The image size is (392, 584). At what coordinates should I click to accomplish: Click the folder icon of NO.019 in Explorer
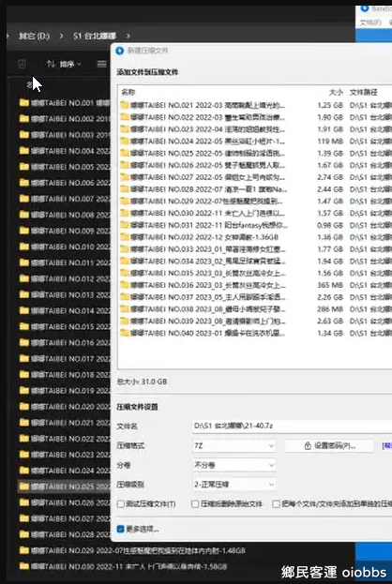pos(24,390)
